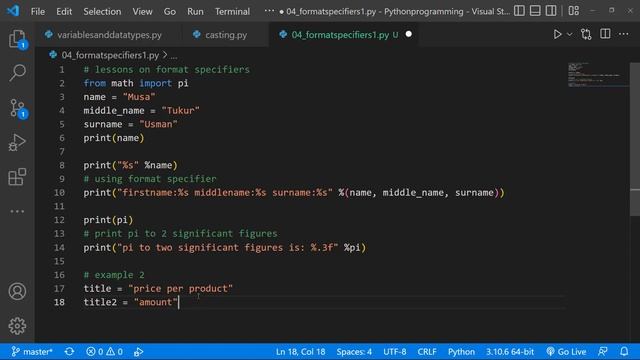Change indentation via Spaces: 4
The width and height of the screenshot is (640, 360).
pos(354,351)
